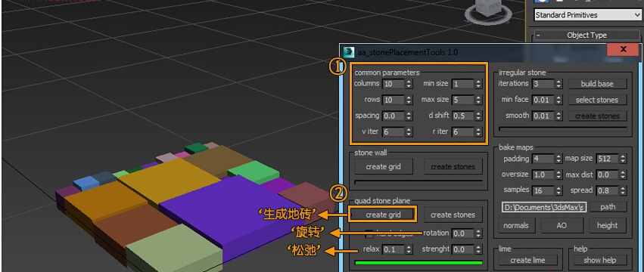The image size is (644, 272).
Task: Adjust the oversize spinner arrows
Action: [558, 175]
